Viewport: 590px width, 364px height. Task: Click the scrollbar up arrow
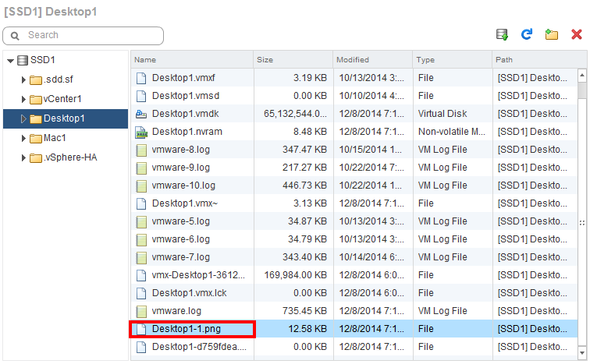click(582, 75)
